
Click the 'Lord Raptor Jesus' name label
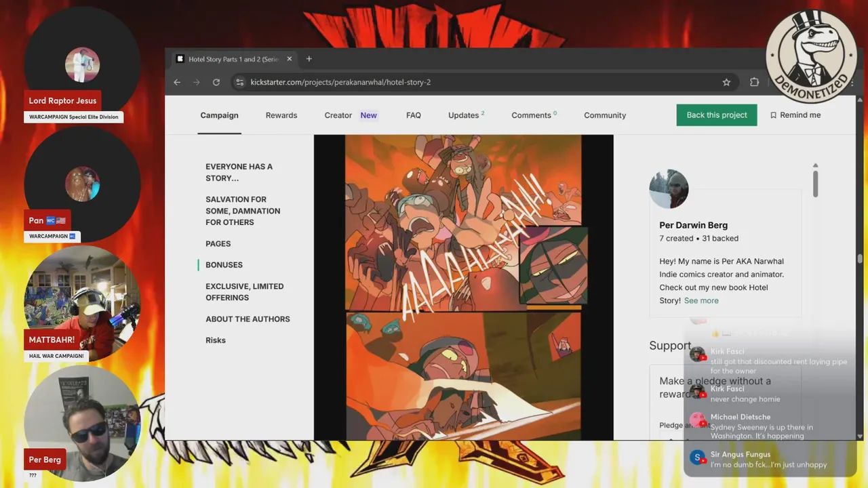pyautogui.click(x=62, y=100)
